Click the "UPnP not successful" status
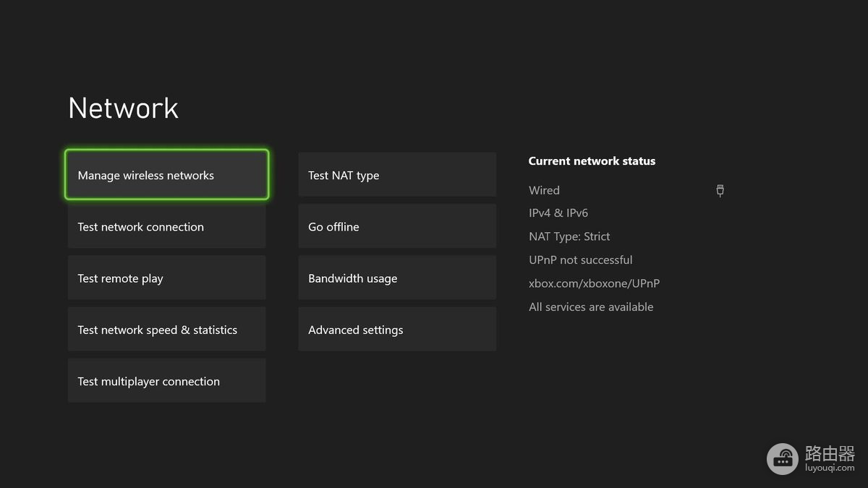The image size is (868, 488). 580,260
